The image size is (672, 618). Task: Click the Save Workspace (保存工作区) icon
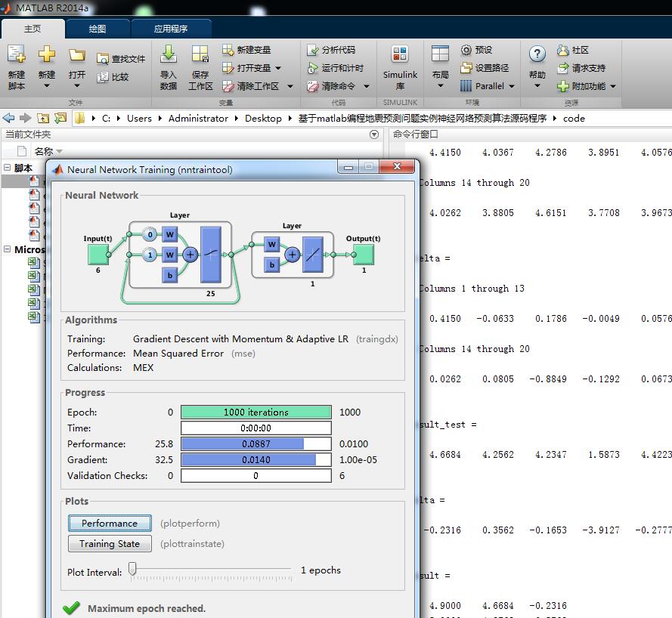pos(200,54)
